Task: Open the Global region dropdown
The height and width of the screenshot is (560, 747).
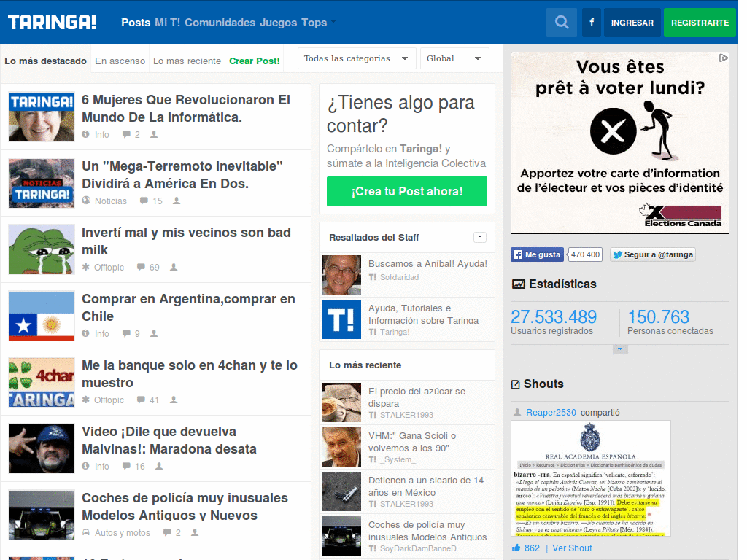Action: coord(454,58)
